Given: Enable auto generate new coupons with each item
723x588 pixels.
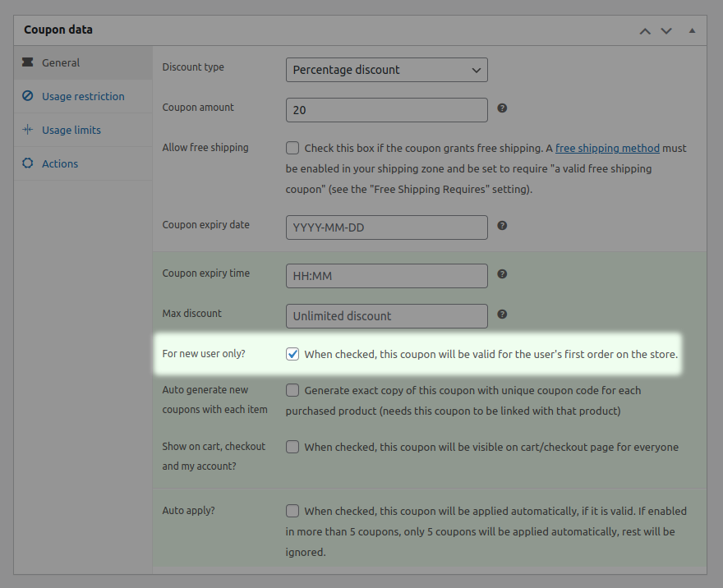Looking at the screenshot, I should coord(292,390).
